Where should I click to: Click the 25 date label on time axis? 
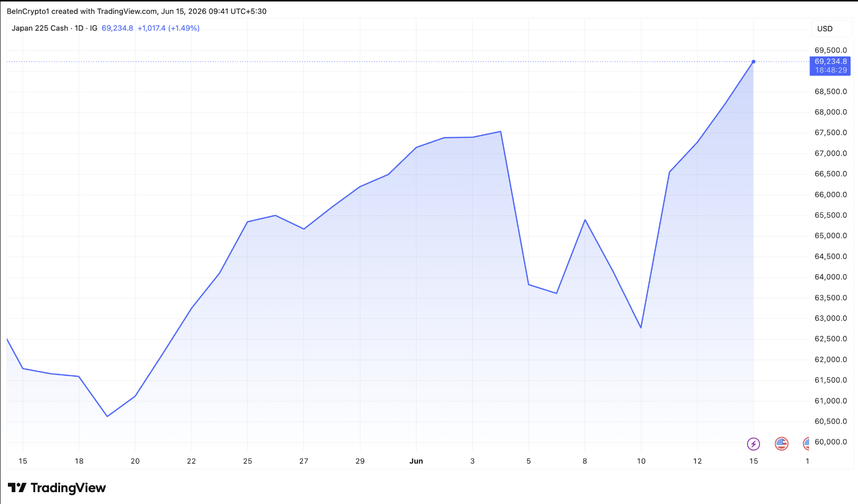coord(248,461)
